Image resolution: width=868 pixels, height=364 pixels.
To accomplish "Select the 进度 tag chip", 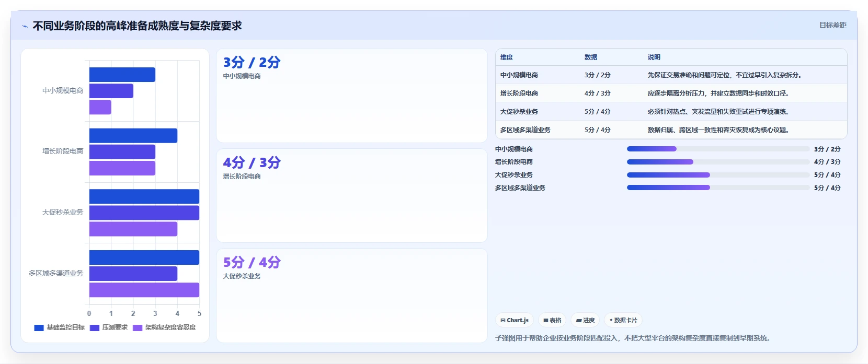I will pos(585,320).
